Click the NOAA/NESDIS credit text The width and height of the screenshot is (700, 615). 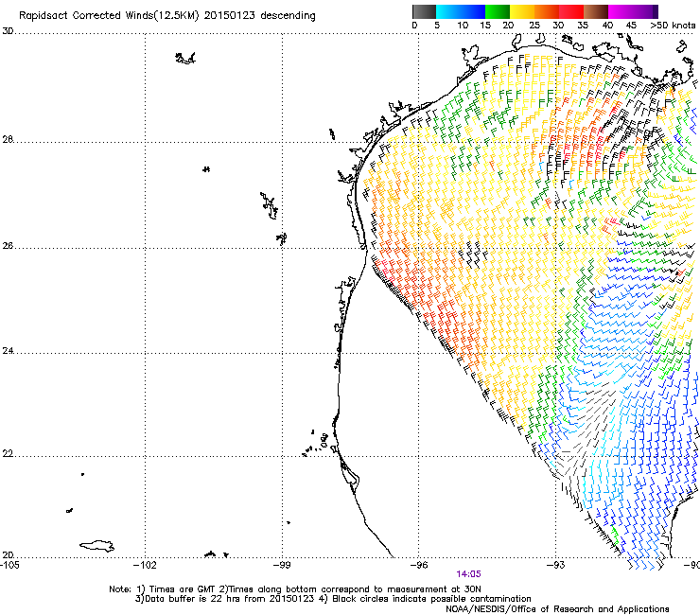click(557, 608)
